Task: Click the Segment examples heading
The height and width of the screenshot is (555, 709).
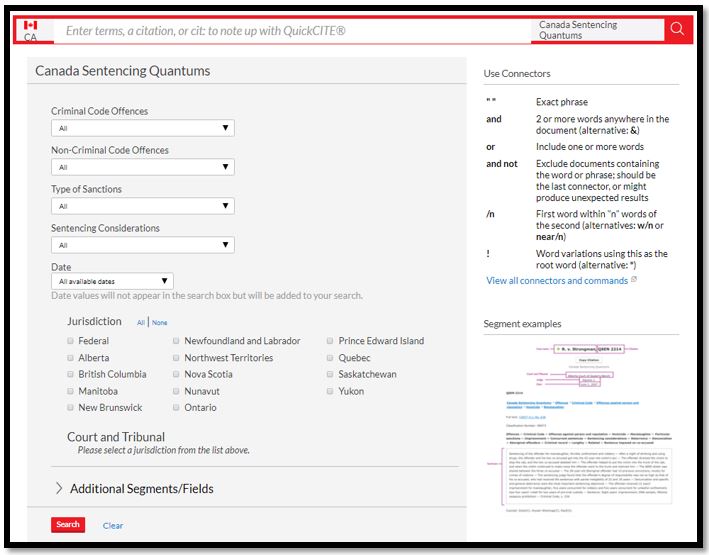Action: (522, 324)
